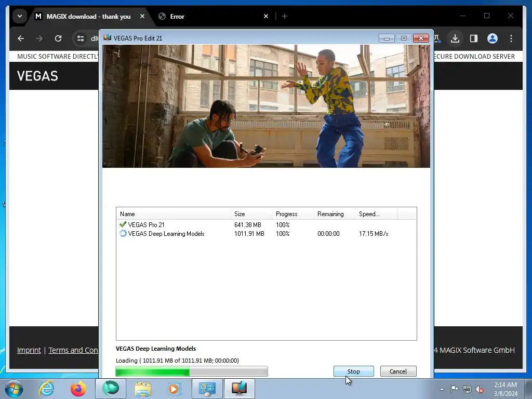Go back in Chrome

[21, 38]
